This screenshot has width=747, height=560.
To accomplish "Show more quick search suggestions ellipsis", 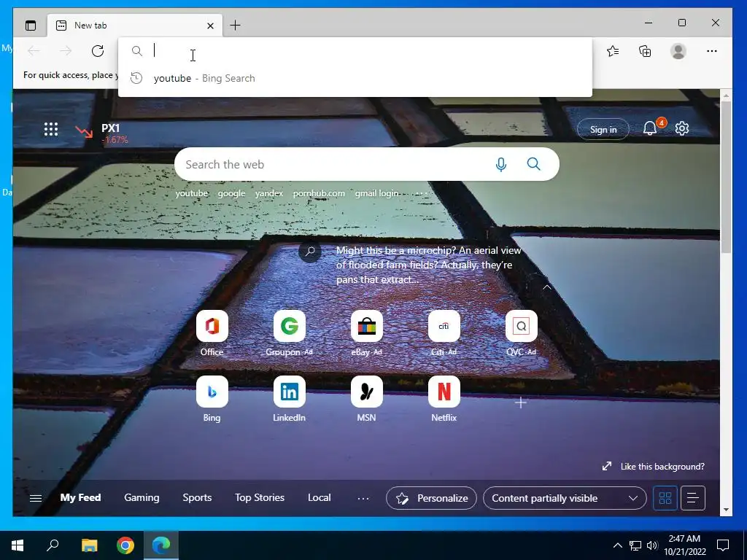I will coord(421,193).
